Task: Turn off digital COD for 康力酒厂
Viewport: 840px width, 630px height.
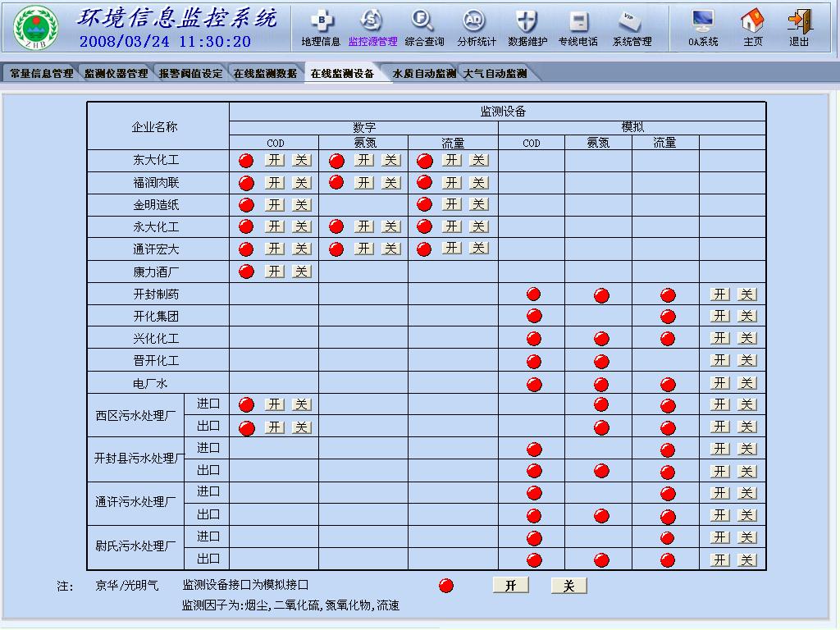Action: tap(302, 272)
